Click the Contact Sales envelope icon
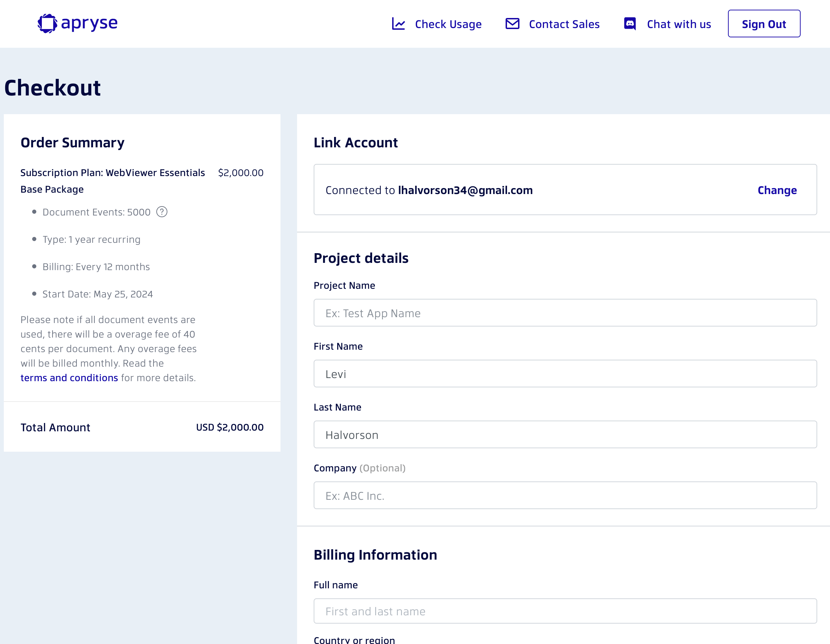The image size is (830, 644). [x=512, y=24]
